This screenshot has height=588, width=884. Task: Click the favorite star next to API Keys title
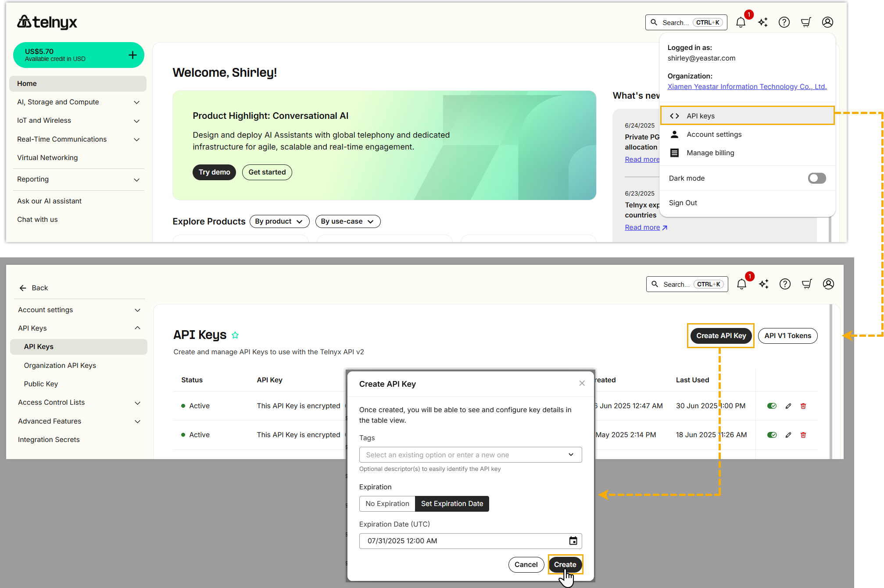235,335
